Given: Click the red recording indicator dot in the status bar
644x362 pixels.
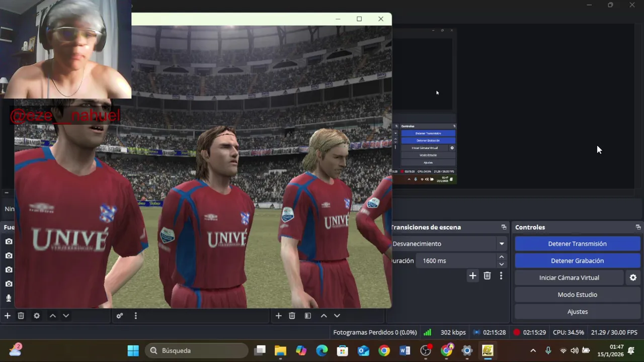Looking at the screenshot, I should (x=516, y=332).
